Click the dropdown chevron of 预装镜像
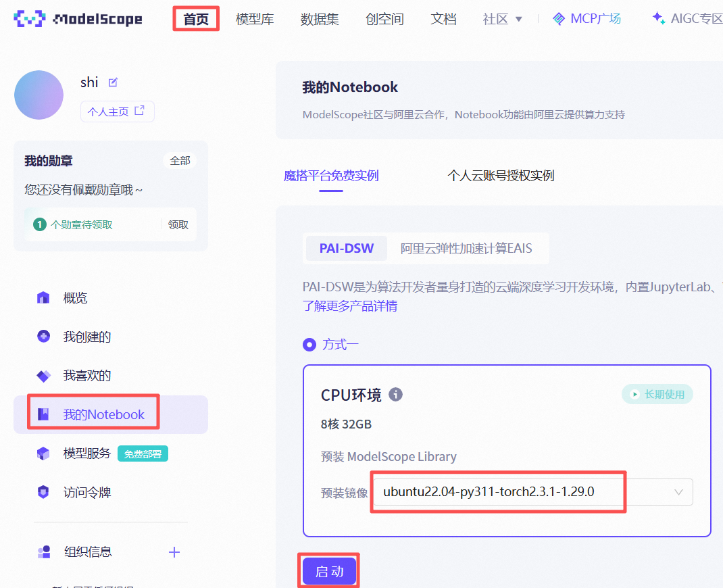This screenshot has width=723, height=588. pos(678,492)
